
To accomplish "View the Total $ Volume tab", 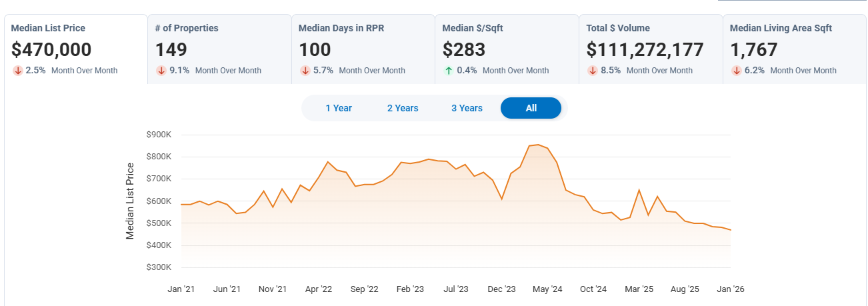I will click(651, 49).
